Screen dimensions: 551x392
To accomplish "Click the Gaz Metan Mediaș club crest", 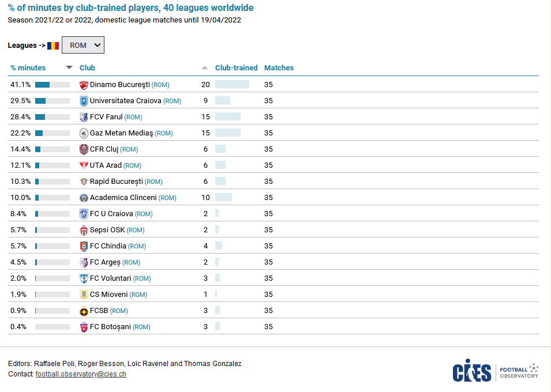I will (x=84, y=133).
